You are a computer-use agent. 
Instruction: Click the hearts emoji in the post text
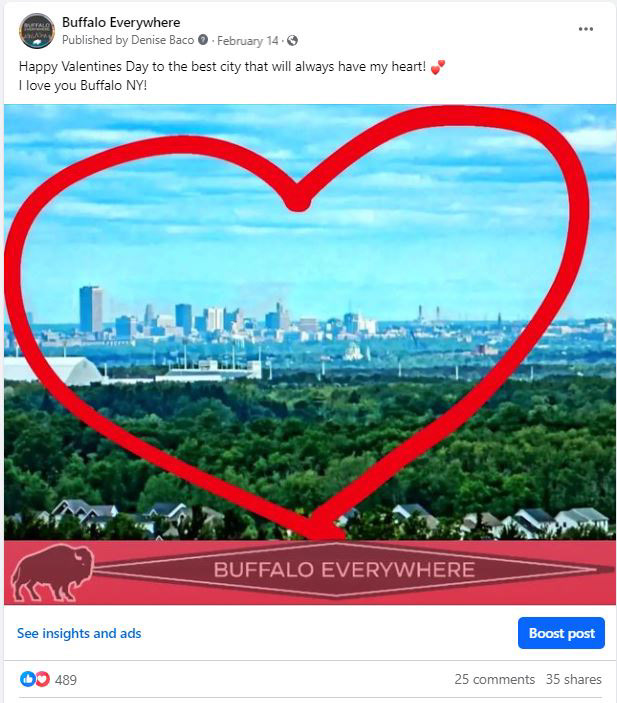point(438,67)
